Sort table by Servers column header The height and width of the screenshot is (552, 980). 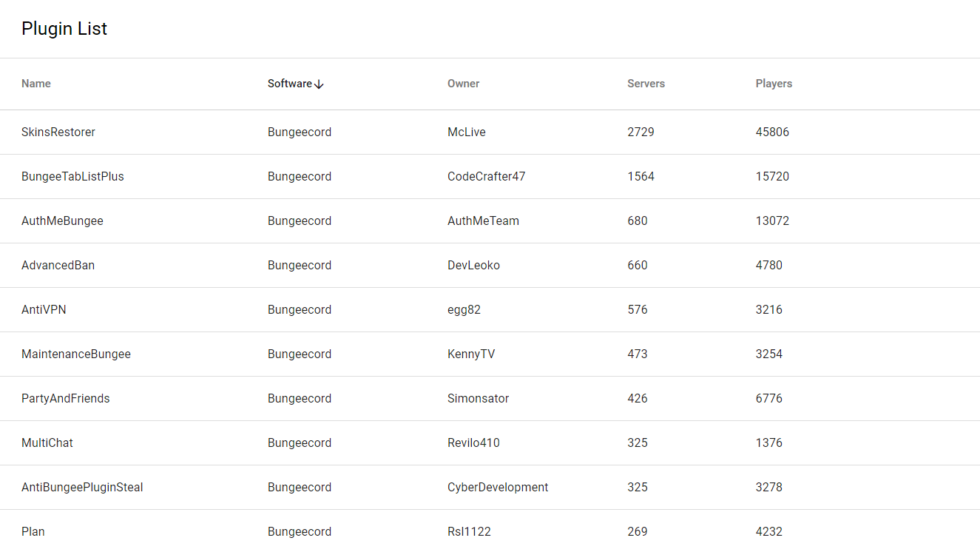pyautogui.click(x=646, y=84)
